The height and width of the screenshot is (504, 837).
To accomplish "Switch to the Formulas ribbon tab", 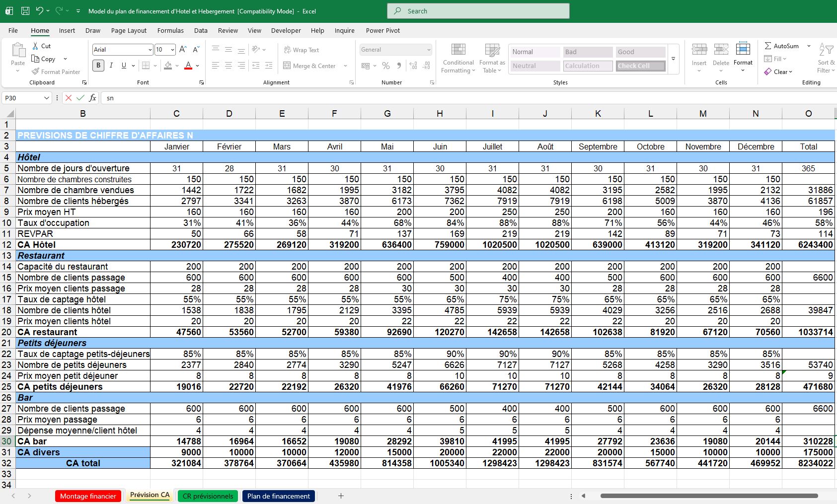I will (x=170, y=30).
